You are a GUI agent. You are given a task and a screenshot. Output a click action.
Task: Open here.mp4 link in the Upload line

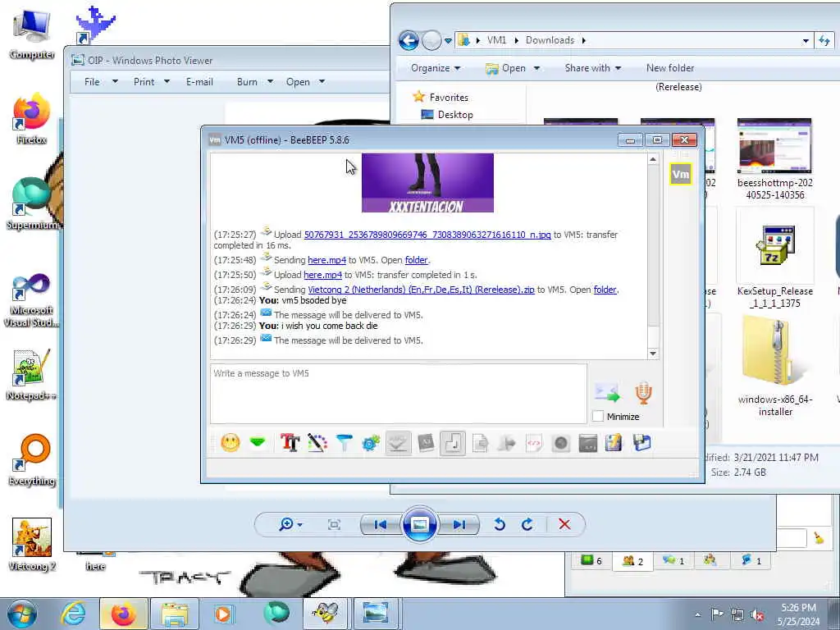322,275
